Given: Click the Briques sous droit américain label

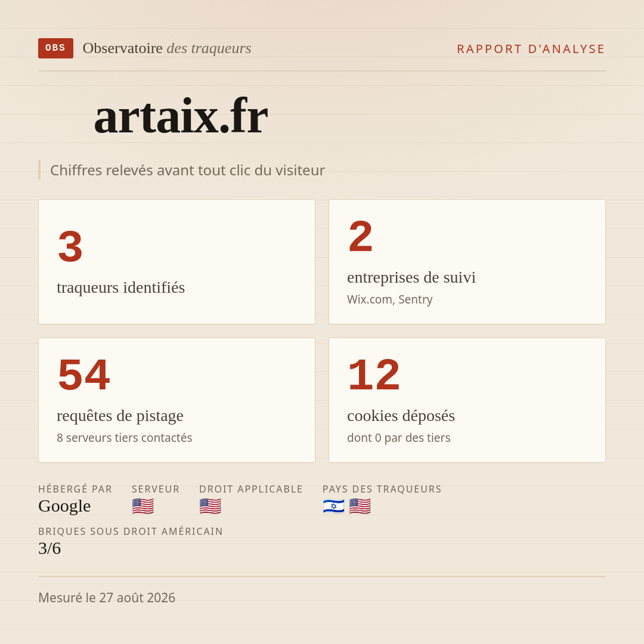Looking at the screenshot, I should click(x=131, y=531).
